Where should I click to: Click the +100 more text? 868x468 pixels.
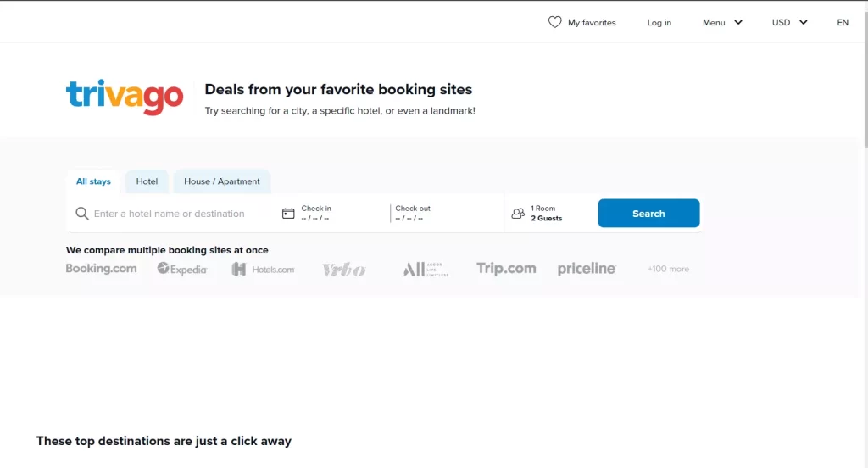[x=668, y=269]
